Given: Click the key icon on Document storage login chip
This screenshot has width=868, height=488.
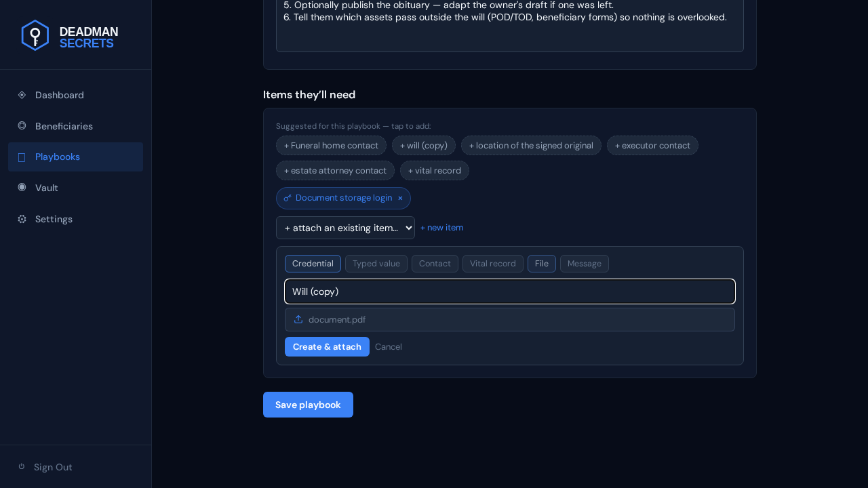Looking at the screenshot, I should tap(288, 198).
